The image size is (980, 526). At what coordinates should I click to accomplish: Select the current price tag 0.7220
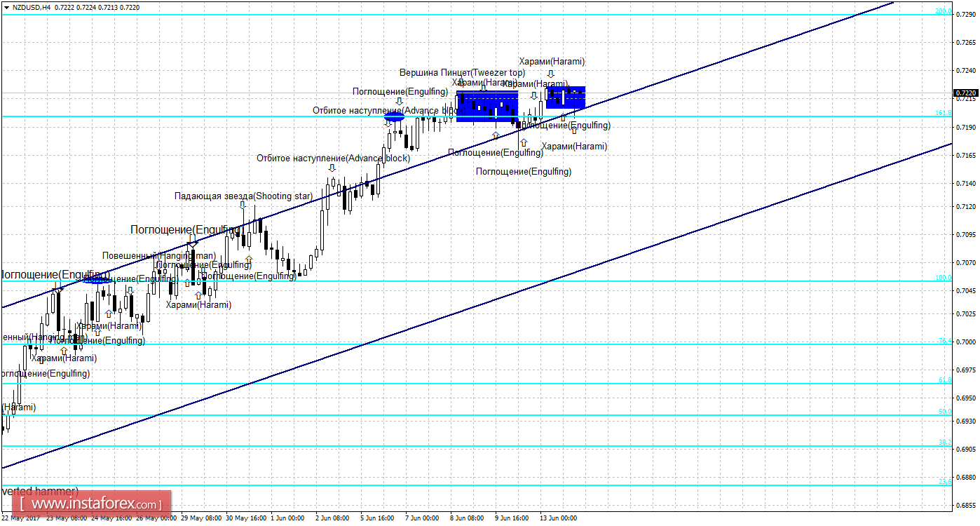coord(965,93)
